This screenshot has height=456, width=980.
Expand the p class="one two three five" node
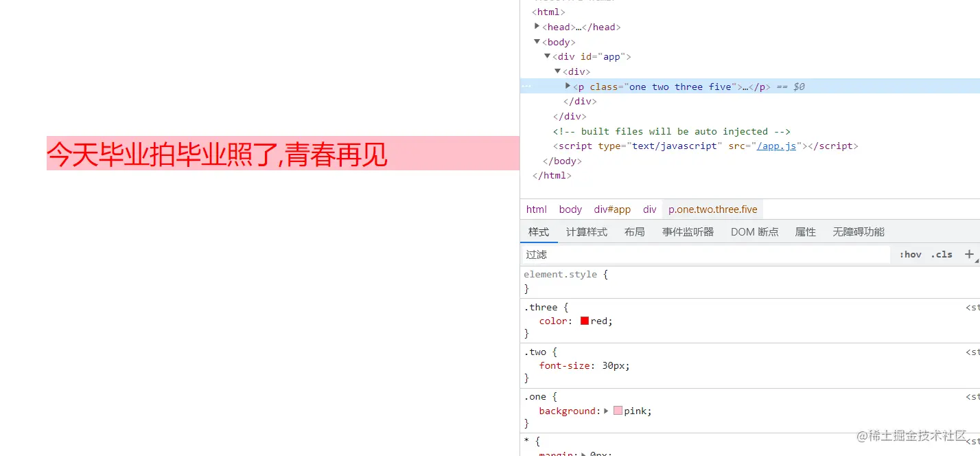tap(568, 86)
